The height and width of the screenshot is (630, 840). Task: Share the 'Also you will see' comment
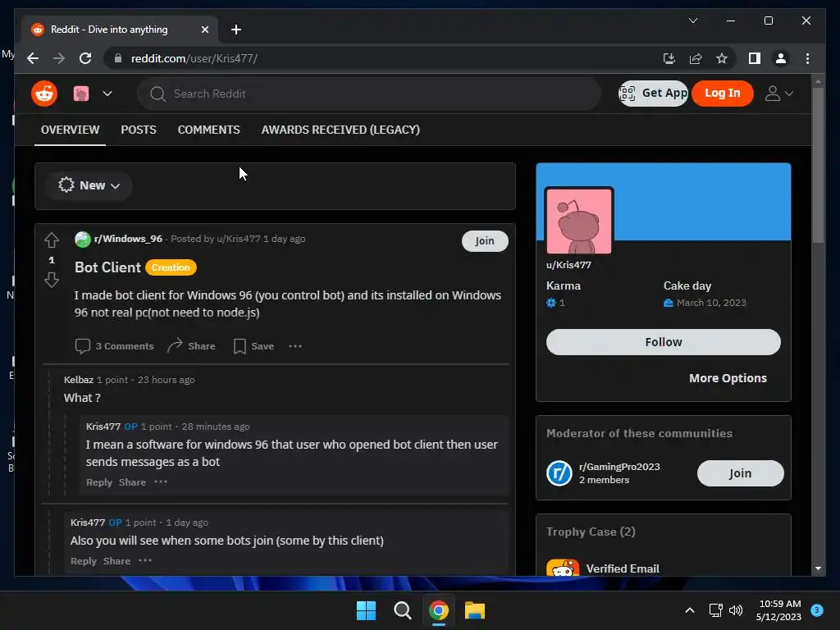[116, 561]
